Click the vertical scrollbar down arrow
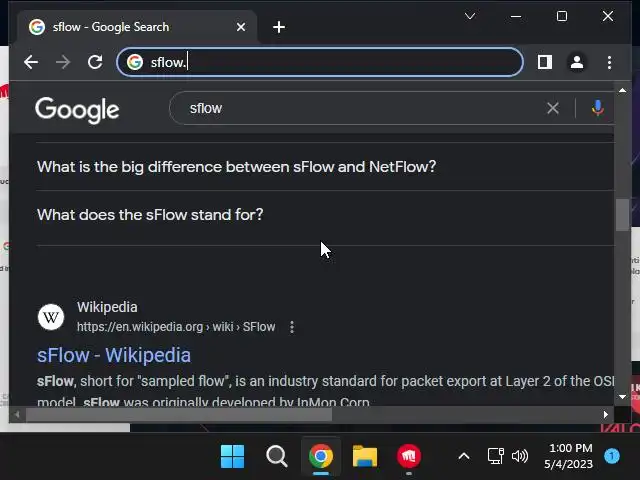Screen dimensions: 640x480 (622, 397)
